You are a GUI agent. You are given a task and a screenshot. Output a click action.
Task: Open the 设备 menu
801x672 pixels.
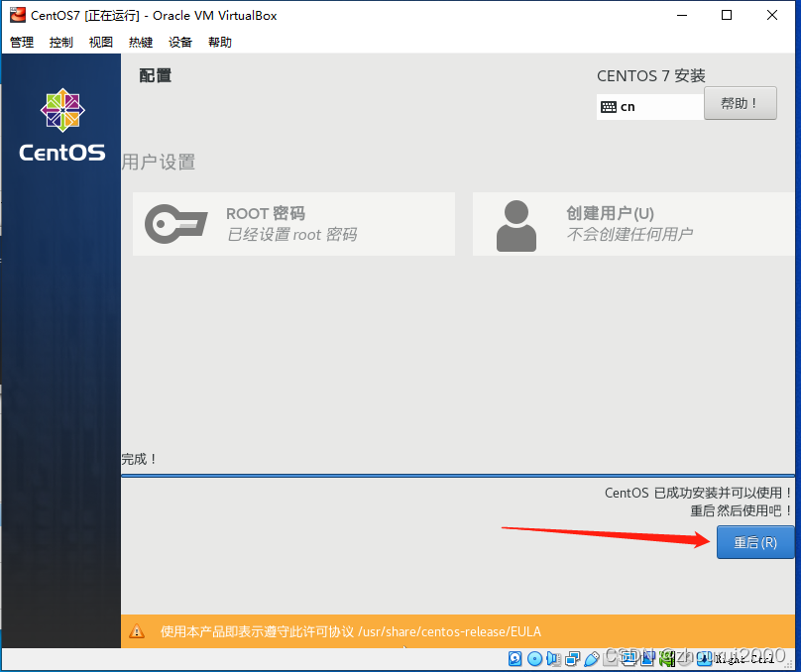(180, 42)
